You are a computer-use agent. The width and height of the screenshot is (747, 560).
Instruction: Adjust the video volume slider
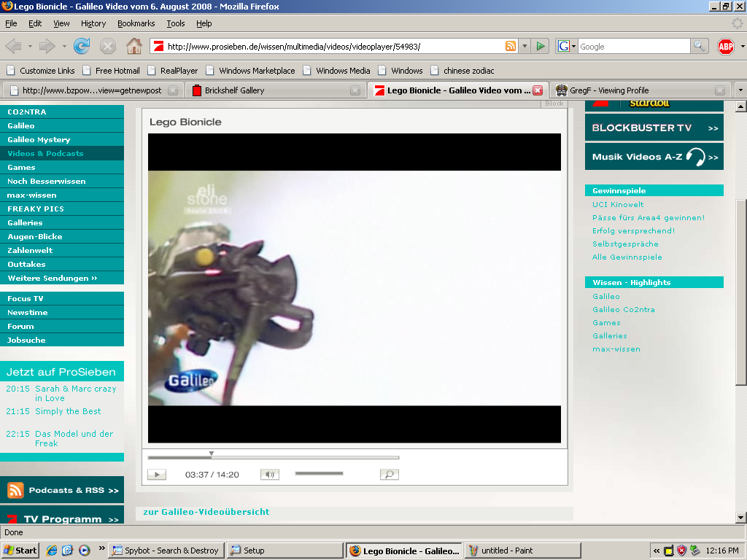319,473
